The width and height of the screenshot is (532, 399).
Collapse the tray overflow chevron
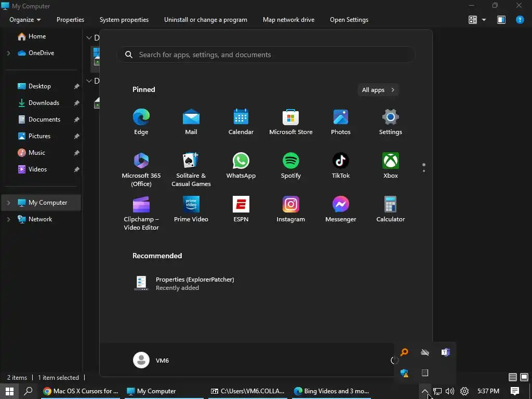(x=425, y=391)
